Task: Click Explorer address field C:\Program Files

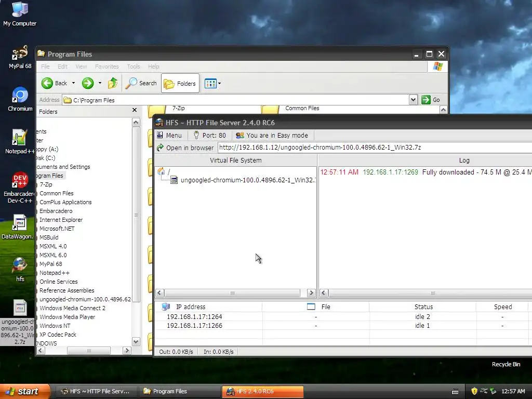Action: (x=236, y=100)
